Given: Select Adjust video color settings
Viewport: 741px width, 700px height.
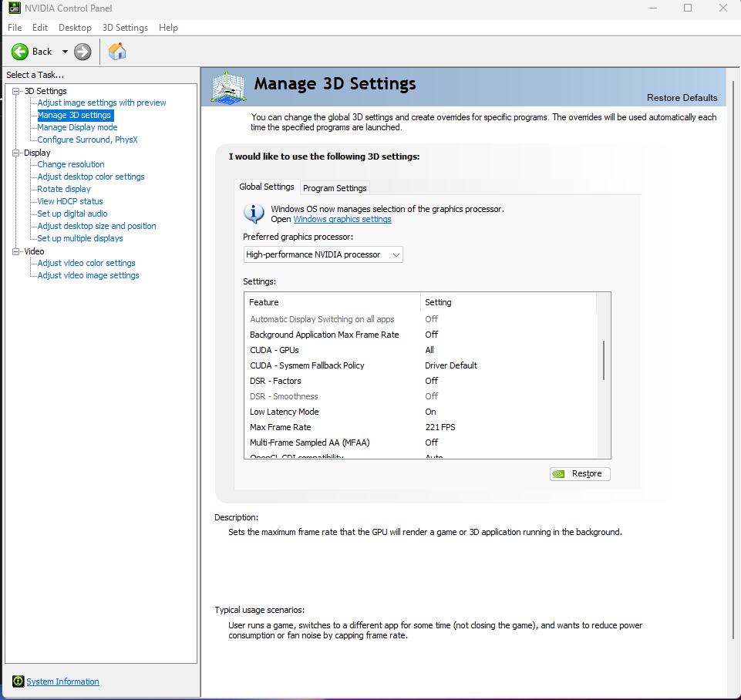Looking at the screenshot, I should pyautogui.click(x=86, y=263).
